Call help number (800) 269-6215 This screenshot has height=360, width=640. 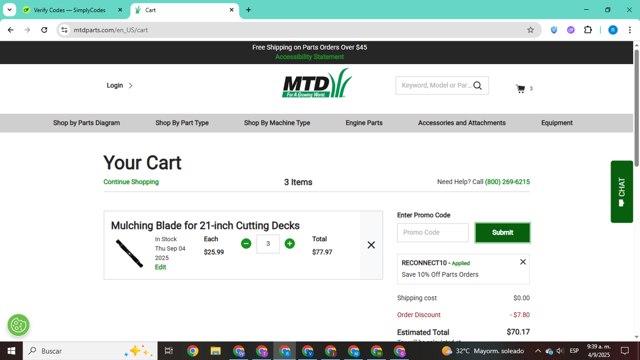[x=507, y=182]
